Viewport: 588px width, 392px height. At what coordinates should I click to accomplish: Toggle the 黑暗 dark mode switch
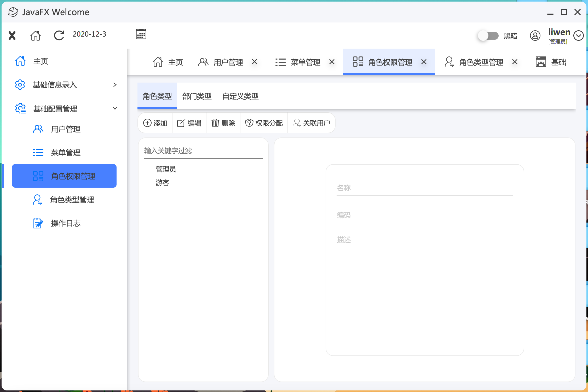[x=488, y=36]
